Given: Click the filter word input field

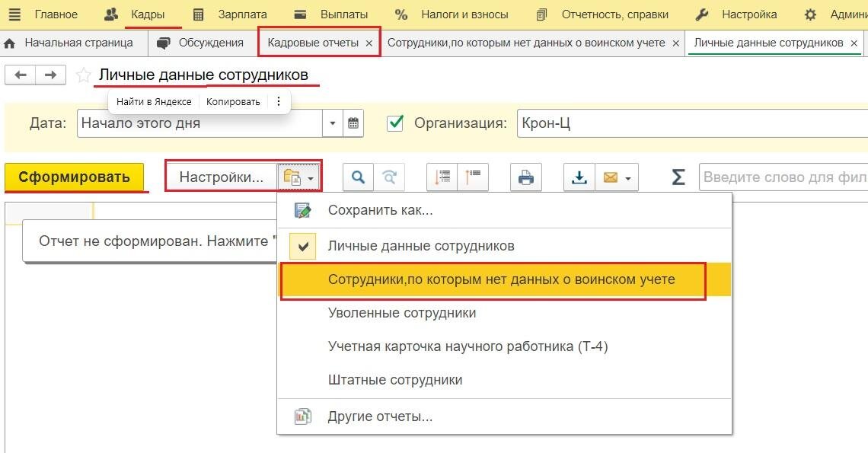Looking at the screenshot, I should click(777, 177).
